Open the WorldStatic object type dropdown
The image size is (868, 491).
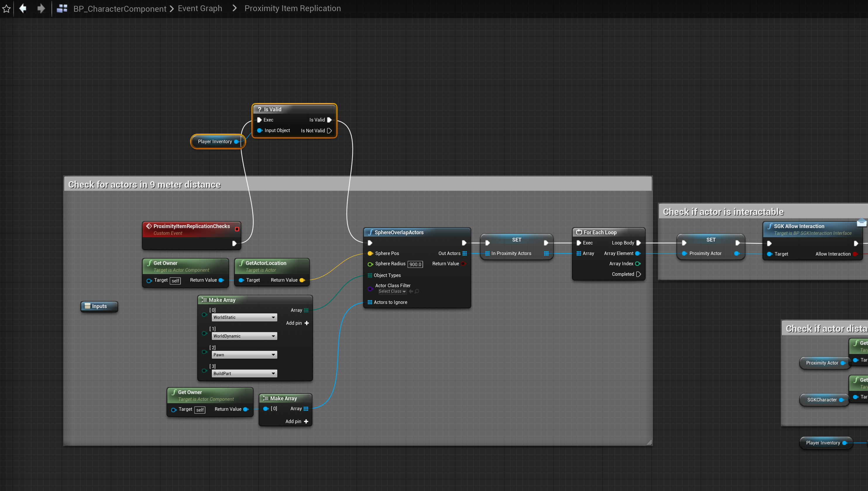coord(244,317)
